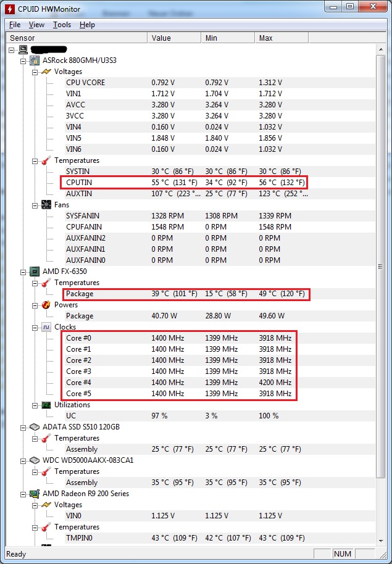Viewport: 392px width, 564px height.
Task: Minimize the HWMonitor window
Action: click(334, 6)
